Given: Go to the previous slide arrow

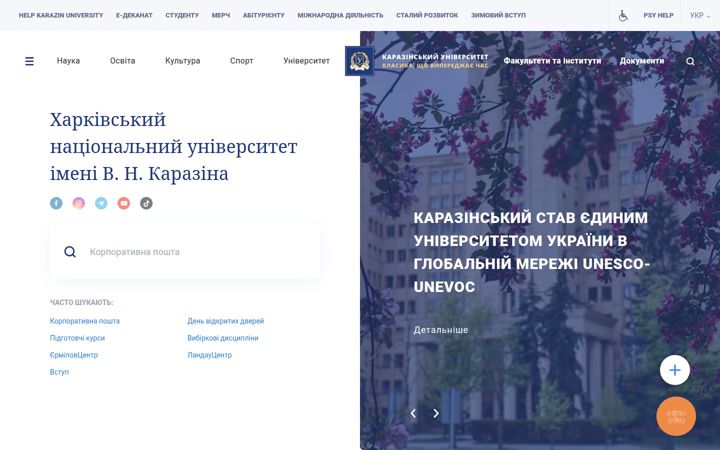Looking at the screenshot, I should [413, 413].
